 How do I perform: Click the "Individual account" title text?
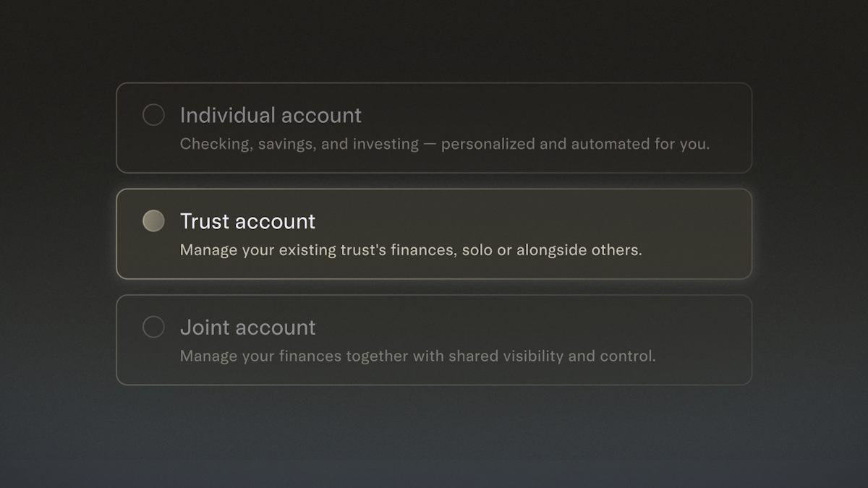click(x=271, y=116)
